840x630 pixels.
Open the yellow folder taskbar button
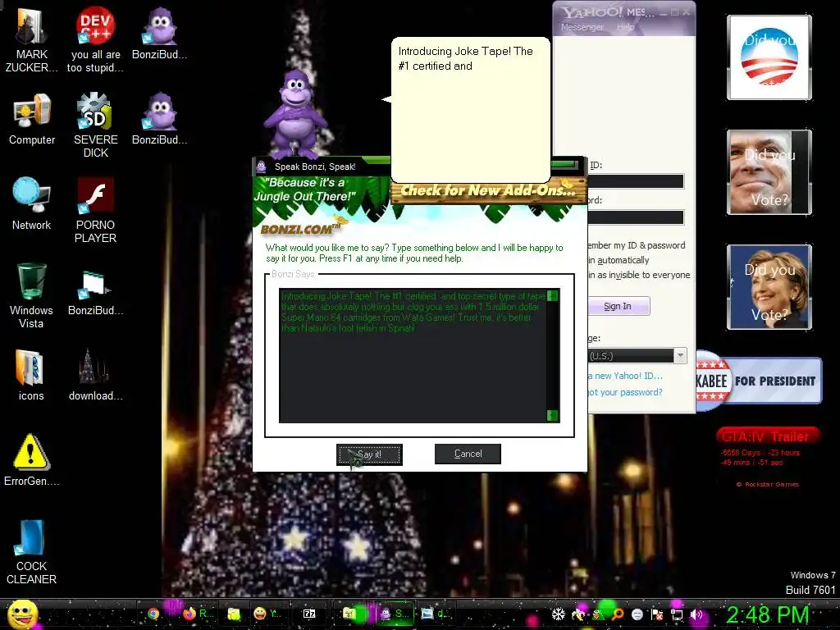click(234, 614)
